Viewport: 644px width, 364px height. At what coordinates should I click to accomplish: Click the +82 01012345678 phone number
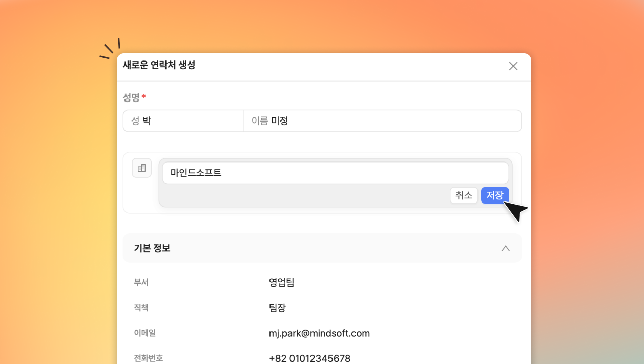point(309,358)
